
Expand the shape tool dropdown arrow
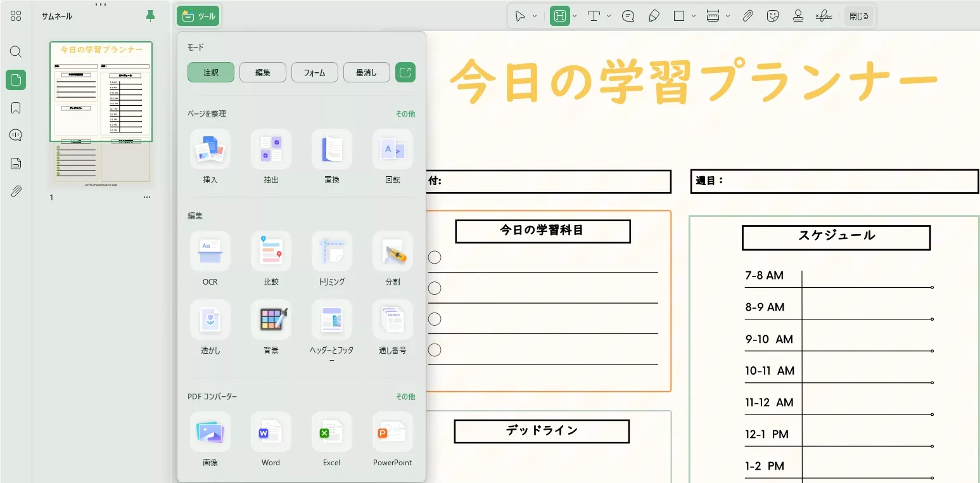694,16
